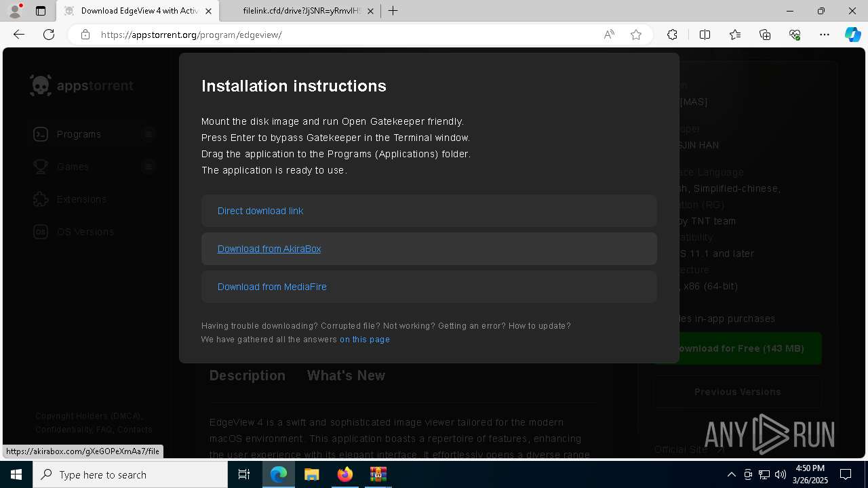Open the WinRAR taskbar icon
This screenshot has height=488, width=868.
(x=378, y=474)
